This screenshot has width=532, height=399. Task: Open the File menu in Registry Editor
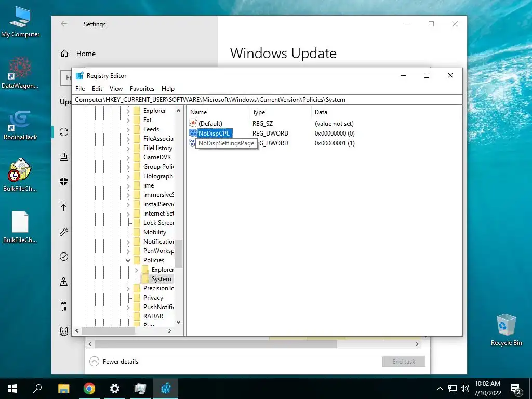click(x=80, y=88)
